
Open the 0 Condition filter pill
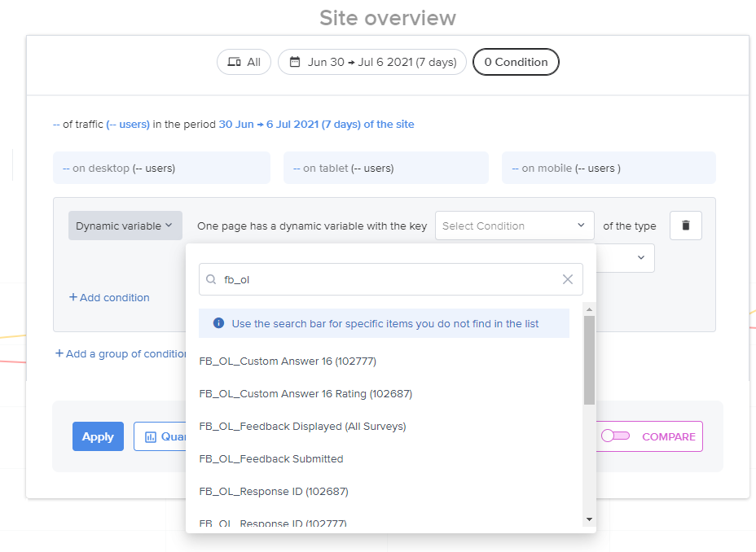(x=516, y=62)
